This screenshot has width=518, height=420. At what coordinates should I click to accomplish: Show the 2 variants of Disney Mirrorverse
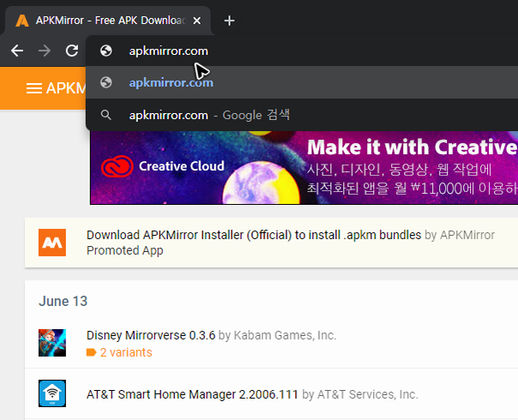[x=126, y=352]
